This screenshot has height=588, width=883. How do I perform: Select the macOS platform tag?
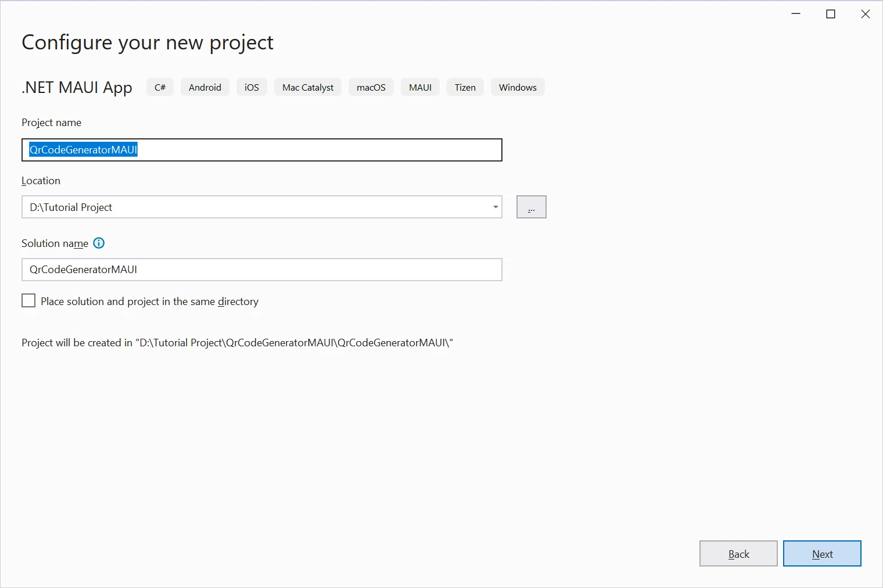371,87
